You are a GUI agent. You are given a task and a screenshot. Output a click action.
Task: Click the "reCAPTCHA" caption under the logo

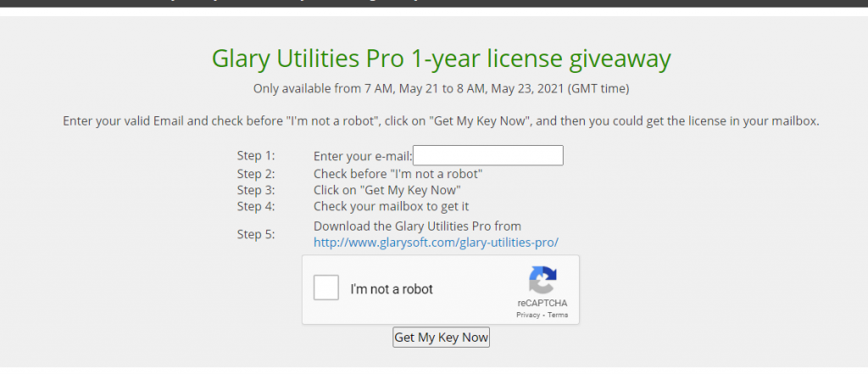542,303
